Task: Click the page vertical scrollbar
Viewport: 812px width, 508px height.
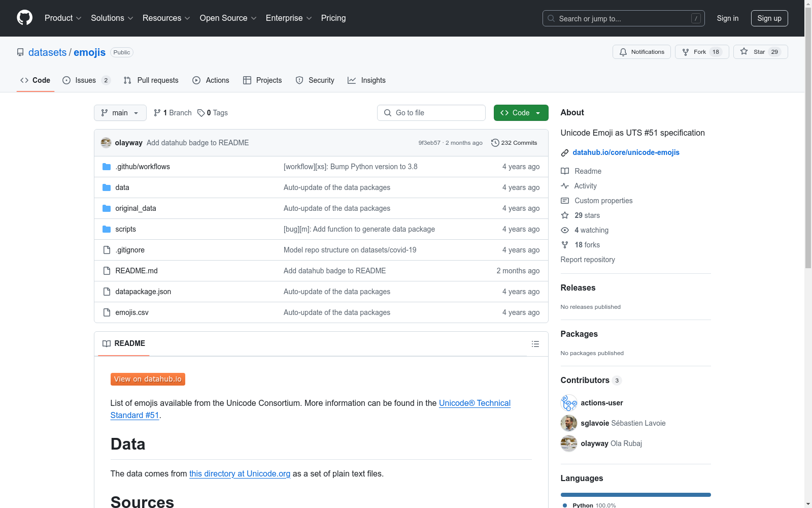Action: tap(808, 137)
